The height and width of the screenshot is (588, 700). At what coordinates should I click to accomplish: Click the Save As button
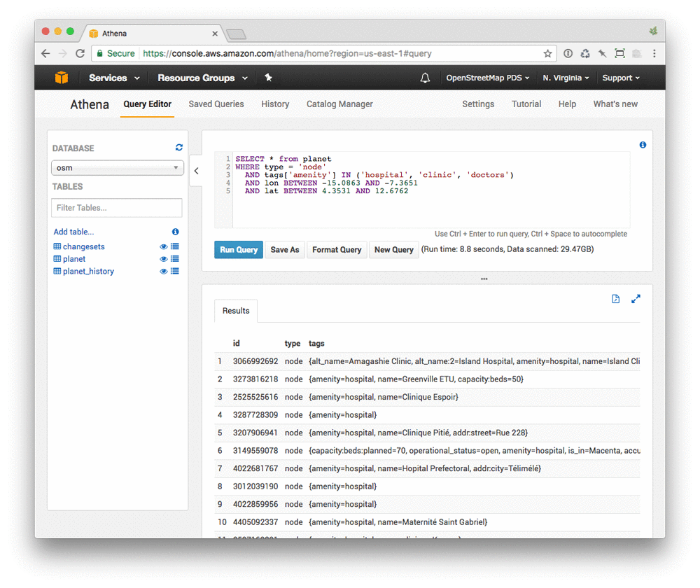[x=285, y=250]
